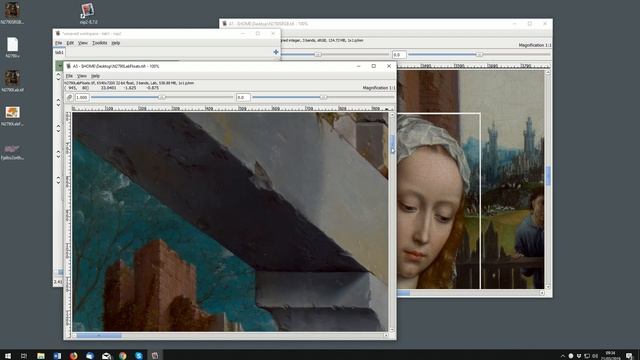640x360 pixels.
Task: Select the orange image file desktop icon
Action: coord(12,116)
